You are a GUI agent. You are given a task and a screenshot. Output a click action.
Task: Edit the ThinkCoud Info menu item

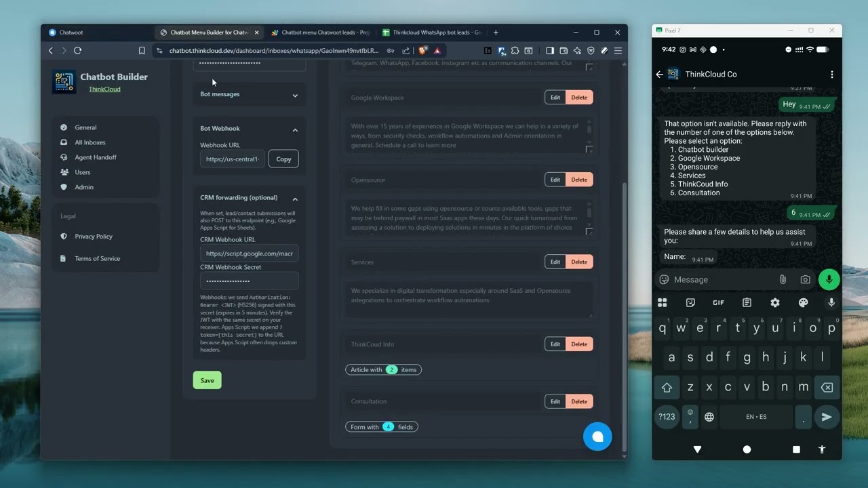555,344
